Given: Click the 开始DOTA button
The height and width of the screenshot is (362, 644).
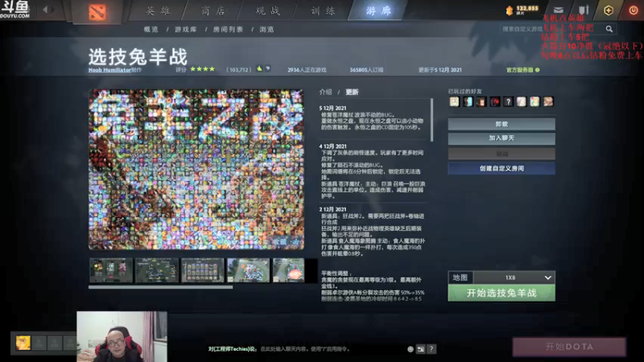Looking at the screenshot, I should click(569, 347).
